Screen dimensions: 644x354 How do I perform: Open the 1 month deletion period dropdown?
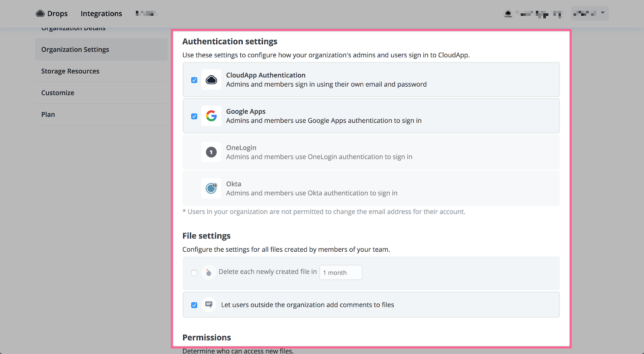click(341, 273)
